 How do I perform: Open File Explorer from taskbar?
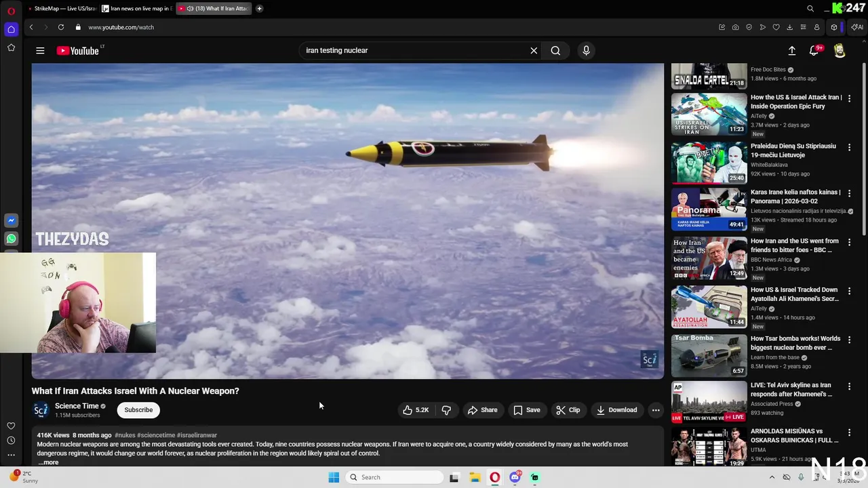click(475, 477)
